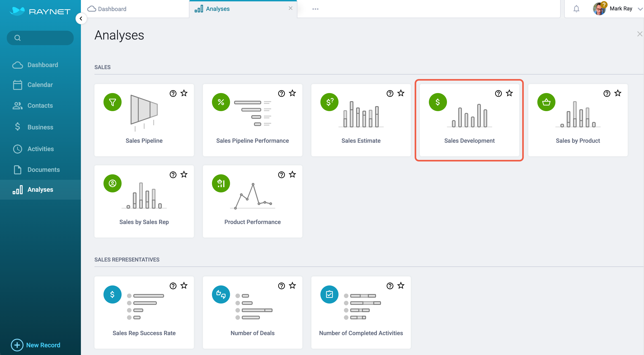The image size is (644, 355).
Task: Open the Business section in sidebar
Action: point(40,127)
